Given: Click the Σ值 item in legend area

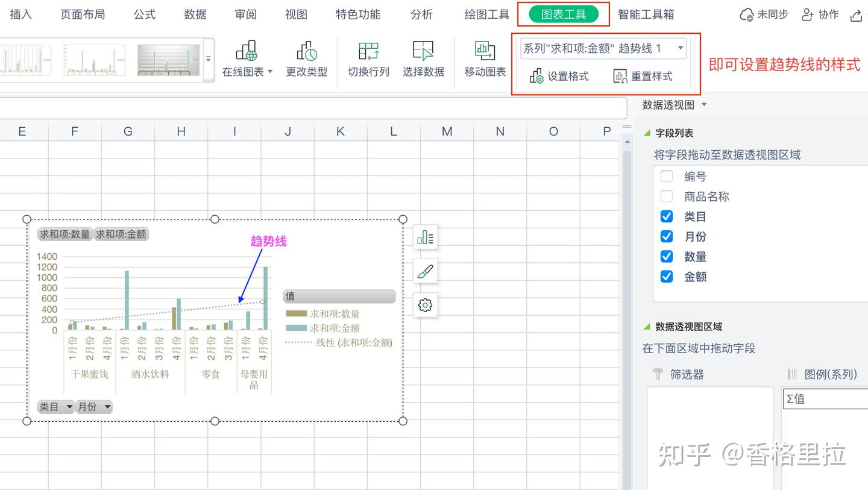Looking at the screenshot, I should [x=826, y=399].
